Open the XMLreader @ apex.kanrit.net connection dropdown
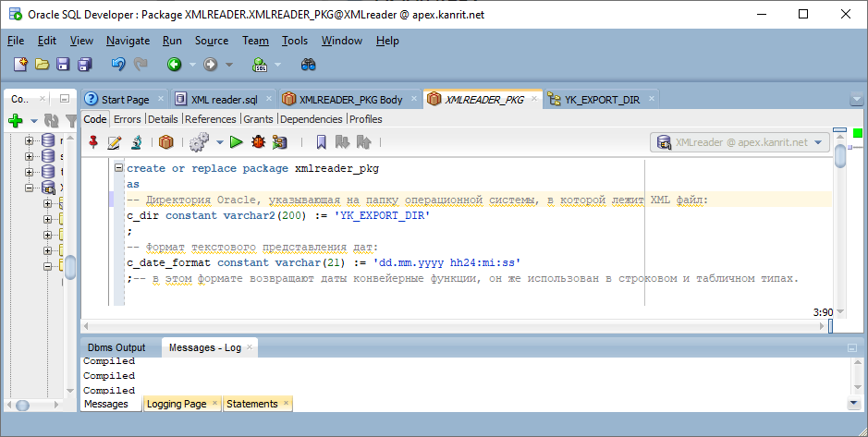Image resolution: width=868 pixels, height=437 pixels. click(x=740, y=142)
